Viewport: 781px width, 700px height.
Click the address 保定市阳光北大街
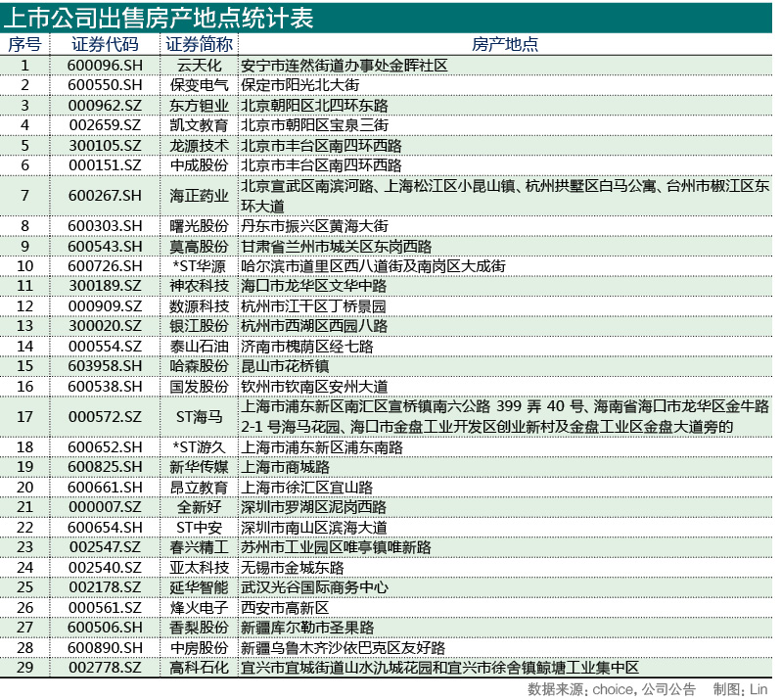(x=300, y=85)
